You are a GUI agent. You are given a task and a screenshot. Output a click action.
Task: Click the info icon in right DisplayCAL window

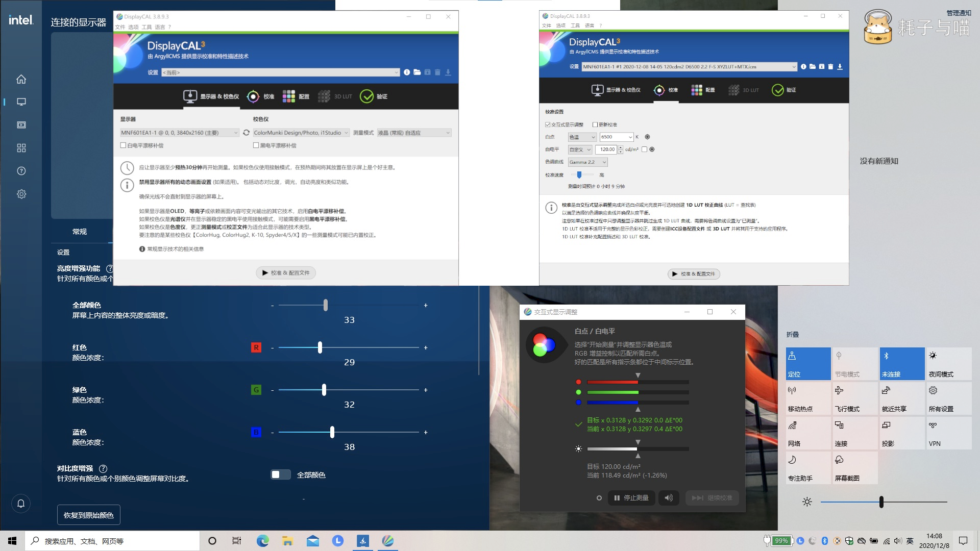(803, 67)
